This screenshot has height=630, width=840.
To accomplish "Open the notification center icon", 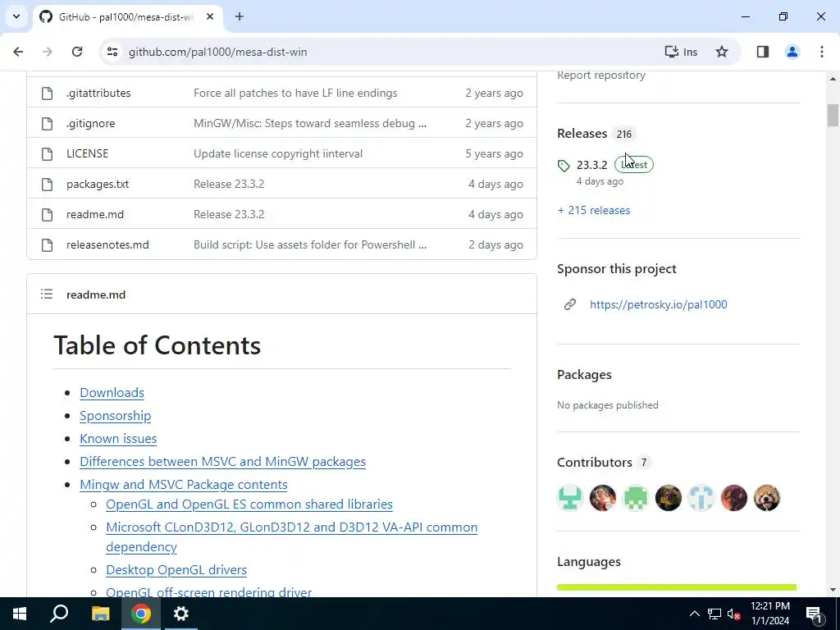I will [814, 614].
